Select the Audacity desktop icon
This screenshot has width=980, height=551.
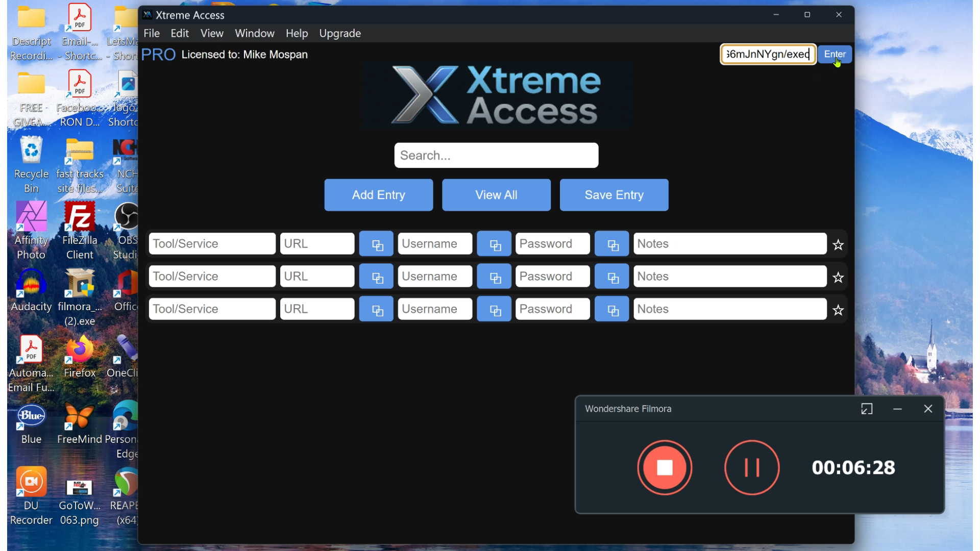point(31,290)
